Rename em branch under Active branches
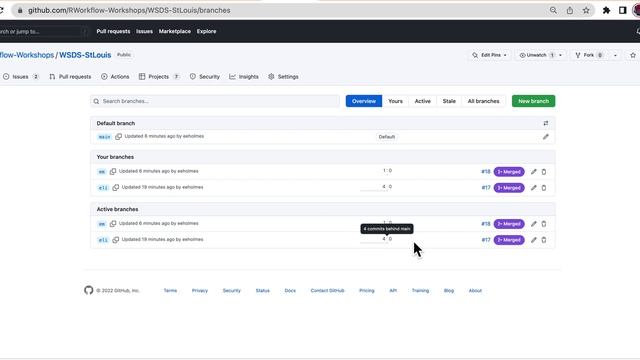 pyautogui.click(x=533, y=224)
